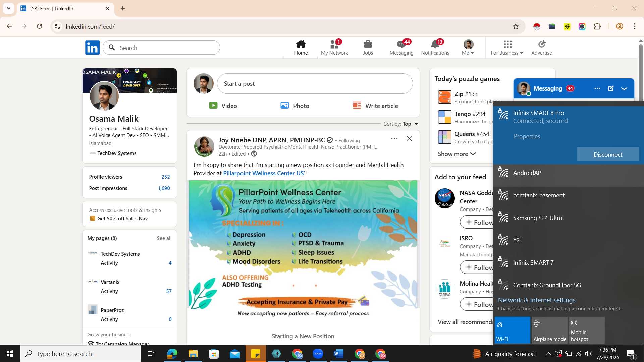View Post impressions stats
Image resolution: width=644 pixels, height=362 pixels.
[129, 188]
